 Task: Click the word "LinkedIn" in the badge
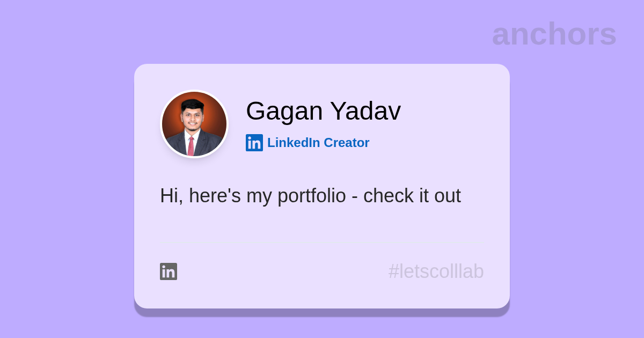[294, 143]
